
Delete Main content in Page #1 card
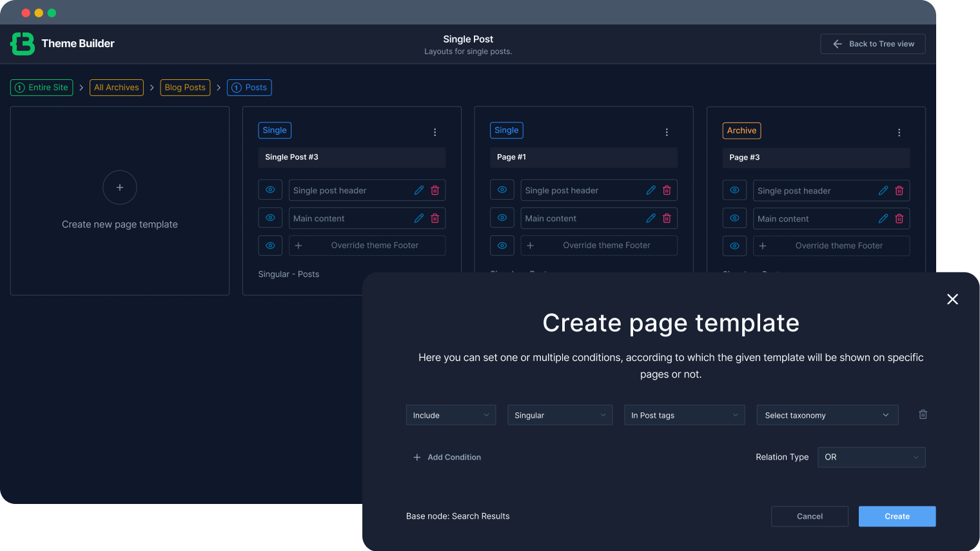pyautogui.click(x=667, y=218)
